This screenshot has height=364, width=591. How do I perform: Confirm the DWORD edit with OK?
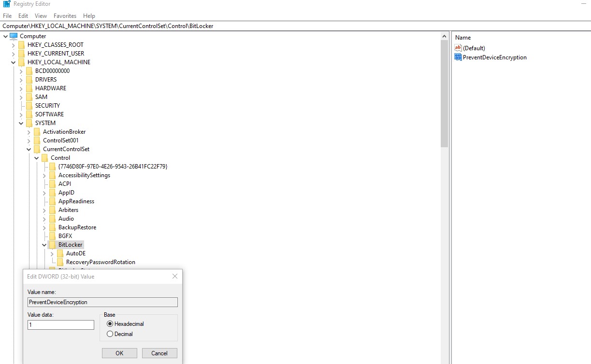click(x=119, y=353)
